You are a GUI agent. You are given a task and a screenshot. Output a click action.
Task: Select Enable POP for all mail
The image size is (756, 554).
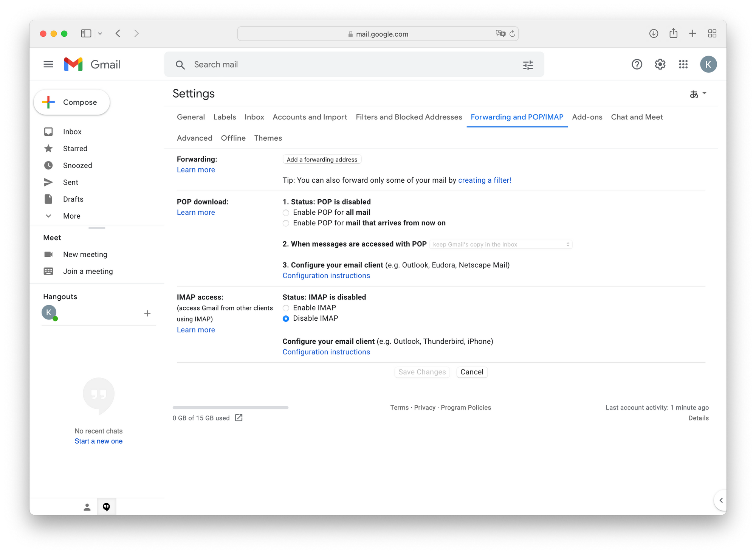pos(286,213)
